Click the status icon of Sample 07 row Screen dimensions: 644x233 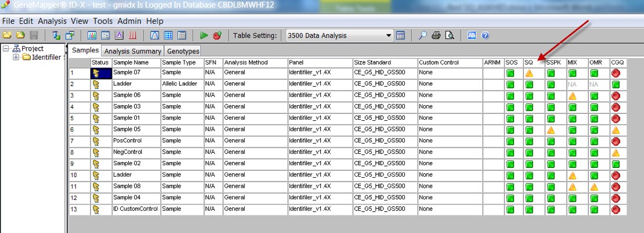96,73
